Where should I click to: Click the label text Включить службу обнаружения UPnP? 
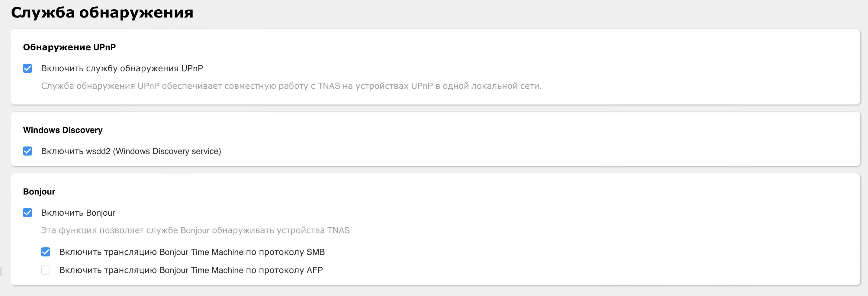click(122, 69)
